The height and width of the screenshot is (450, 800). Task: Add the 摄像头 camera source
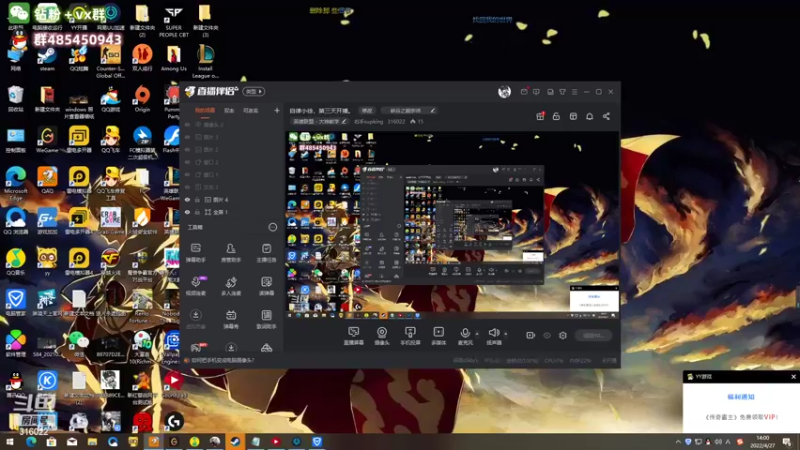382,336
